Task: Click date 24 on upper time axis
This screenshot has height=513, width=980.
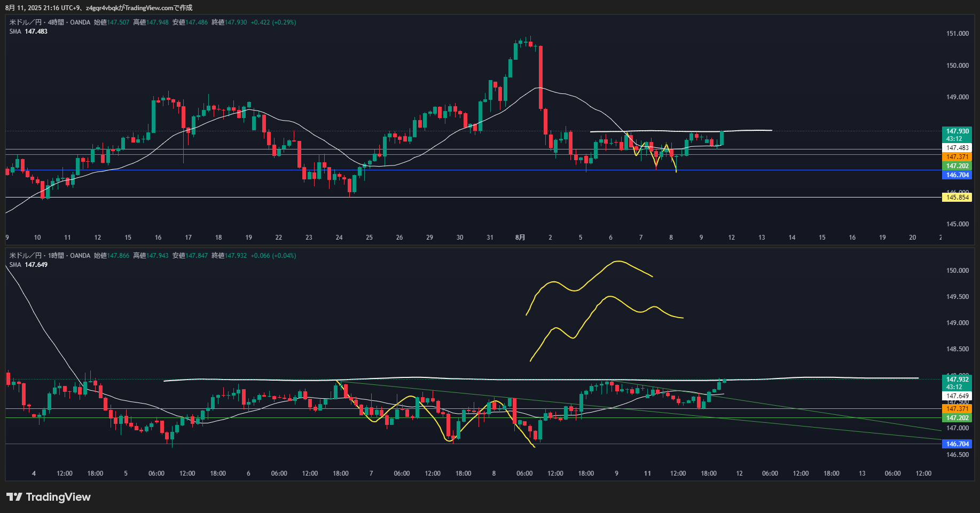Action: [x=339, y=238]
